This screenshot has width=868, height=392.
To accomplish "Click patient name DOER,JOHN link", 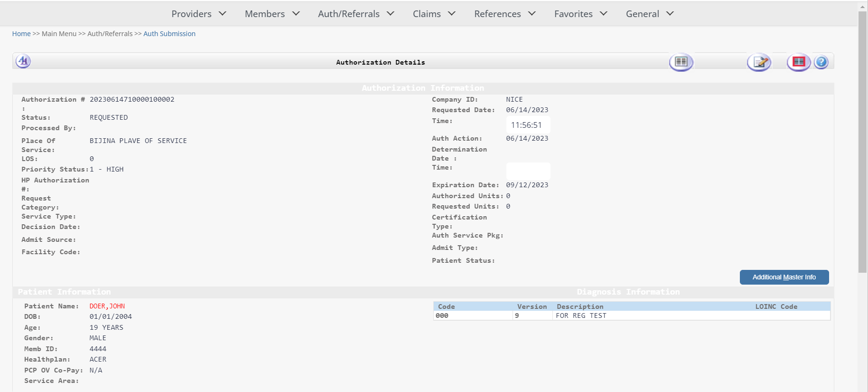I will tap(107, 306).
